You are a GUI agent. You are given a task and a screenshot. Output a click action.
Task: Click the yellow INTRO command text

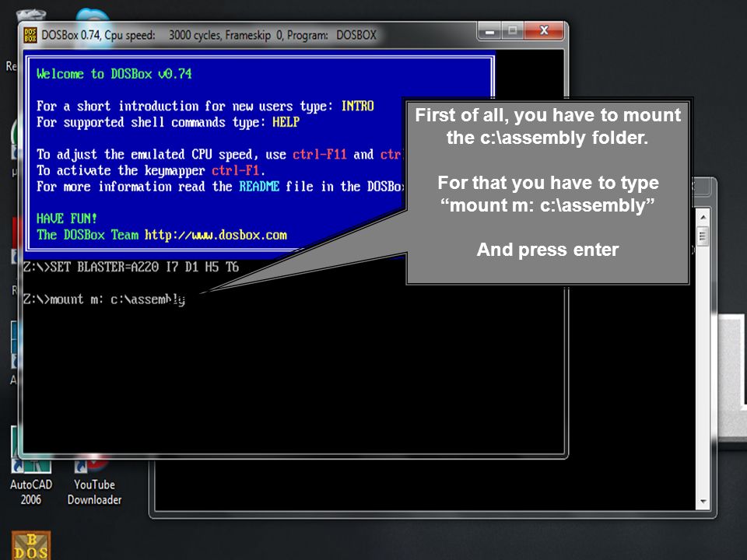[357, 106]
